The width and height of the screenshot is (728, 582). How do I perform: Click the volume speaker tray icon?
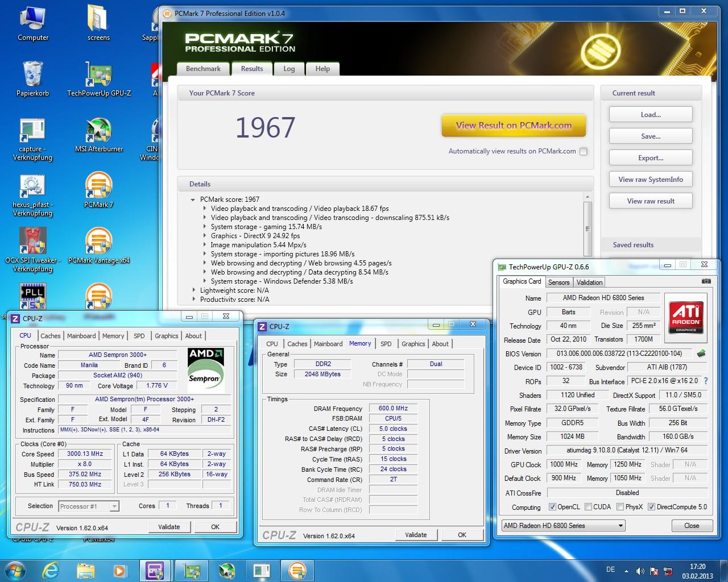(640, 571)
